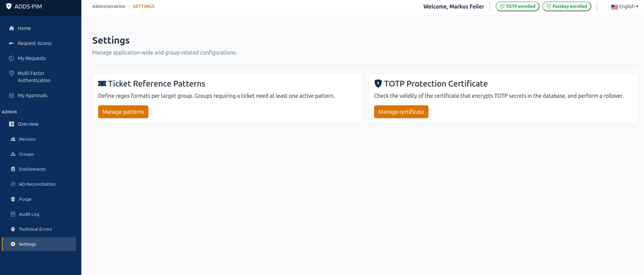Click the Entitlements badge icon

click(x=13, y=169)
